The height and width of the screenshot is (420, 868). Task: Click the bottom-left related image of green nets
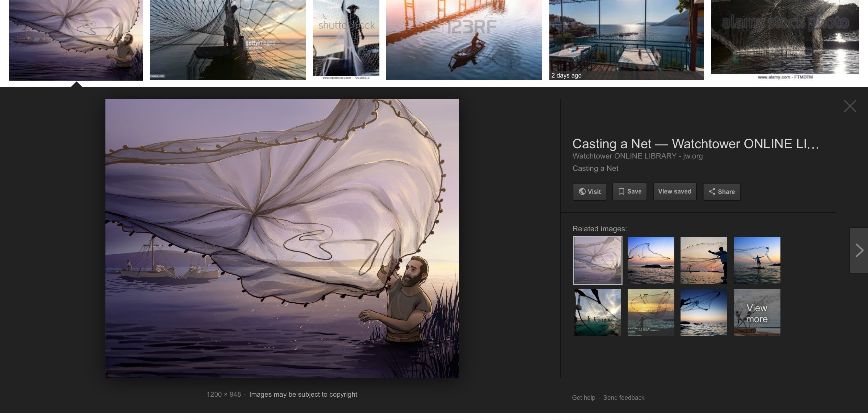pos(597,313)
